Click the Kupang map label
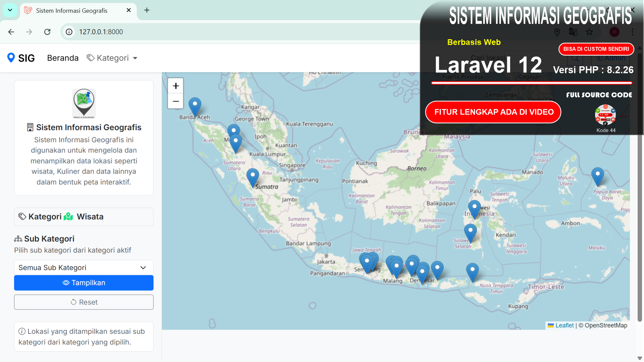644x362 pixels. [x=518, y=306]
